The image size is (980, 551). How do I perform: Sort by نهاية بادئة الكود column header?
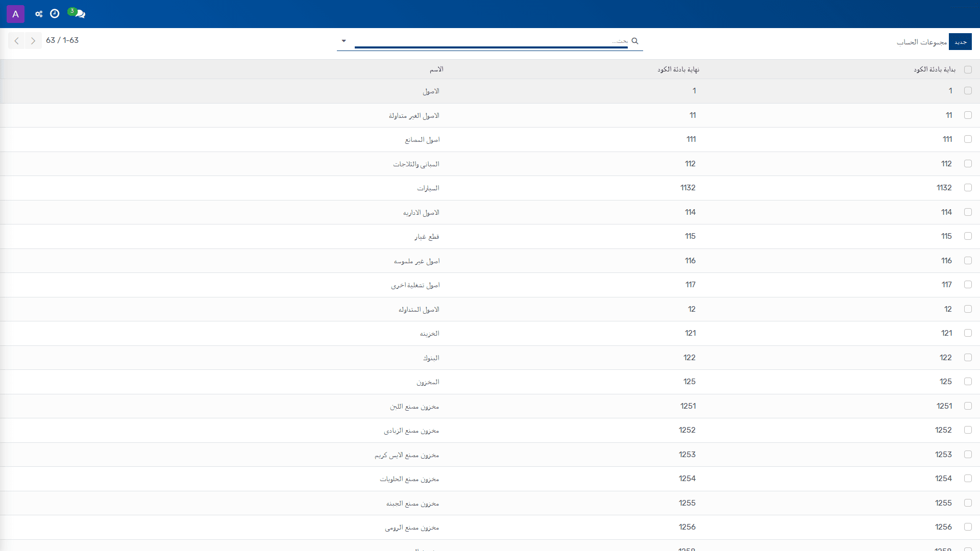tap(678, 69)
